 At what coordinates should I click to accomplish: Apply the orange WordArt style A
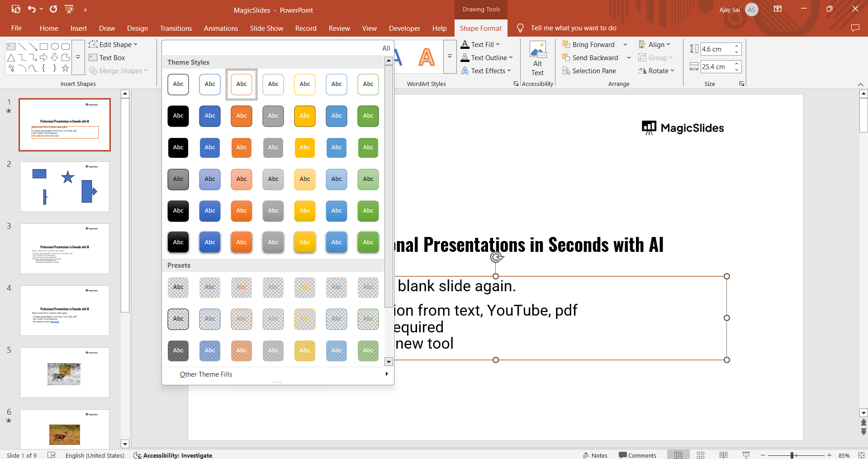pyautogui.click(x=427, y=57)
